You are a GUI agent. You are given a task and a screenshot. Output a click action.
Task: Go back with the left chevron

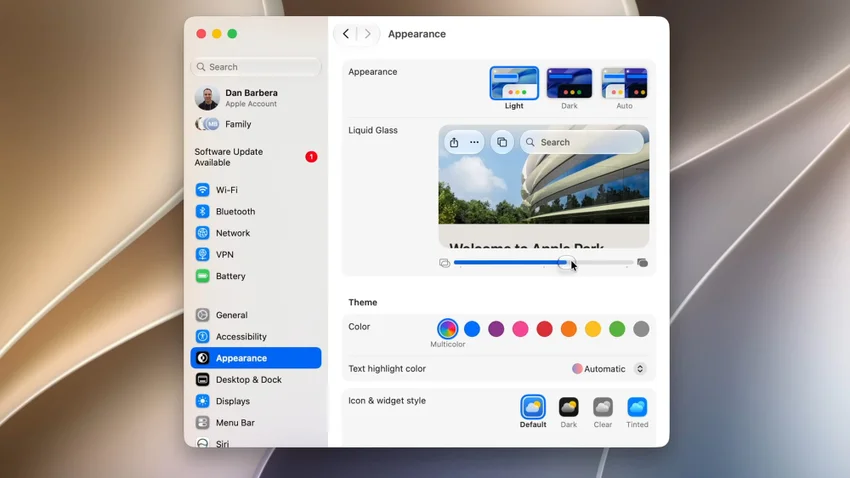tap(345, 34)
